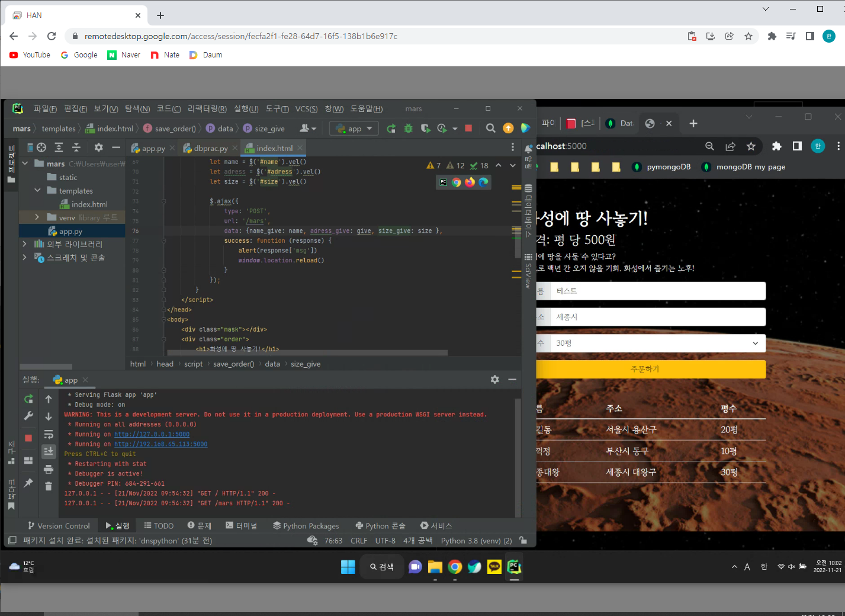Click the up arrow in Run console
The height and width of the screenshot is (616, 845).
(x=49, y=399)
